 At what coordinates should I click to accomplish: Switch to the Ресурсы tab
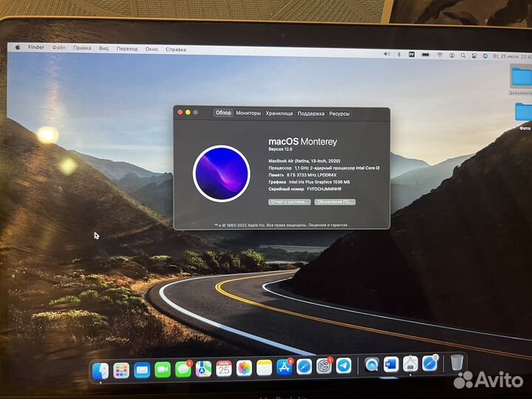point(339,114)
